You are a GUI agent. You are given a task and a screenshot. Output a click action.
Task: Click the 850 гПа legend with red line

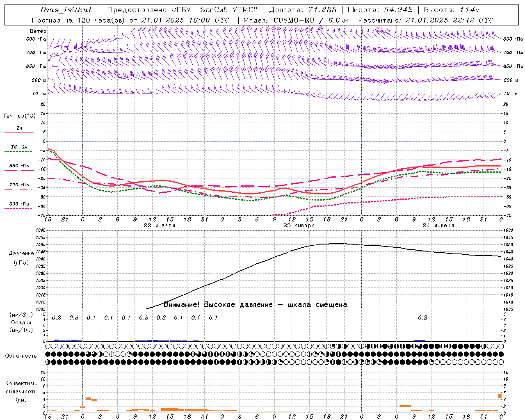click(19, 168)
